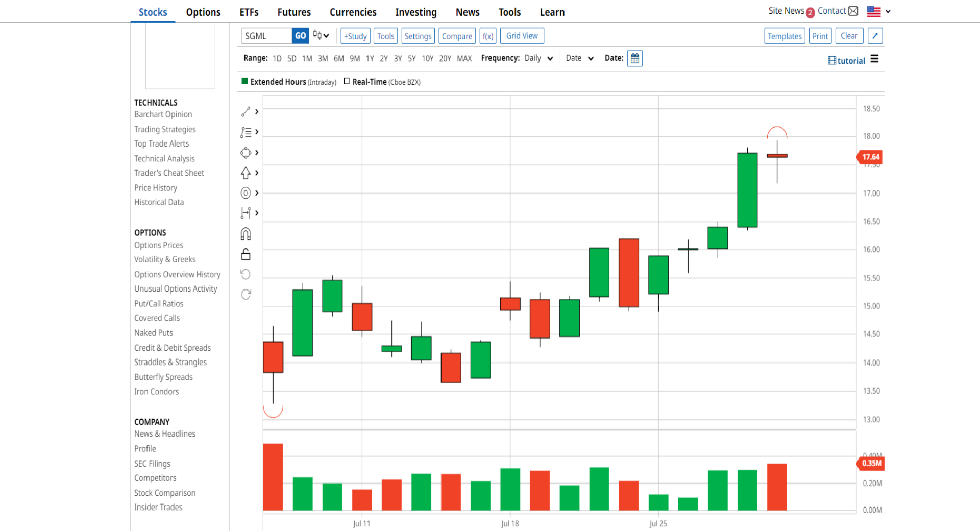
Task: Click the SGML symbol input field
Action: (266, 36)
